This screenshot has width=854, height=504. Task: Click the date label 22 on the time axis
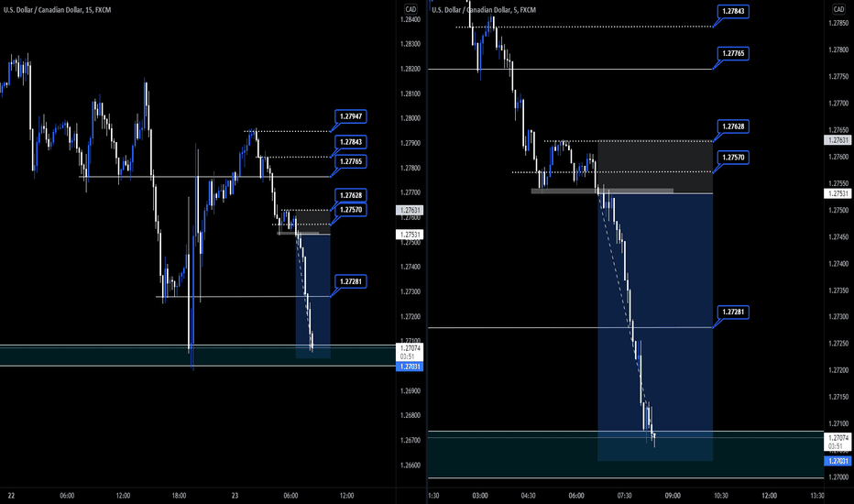(11, 496)
